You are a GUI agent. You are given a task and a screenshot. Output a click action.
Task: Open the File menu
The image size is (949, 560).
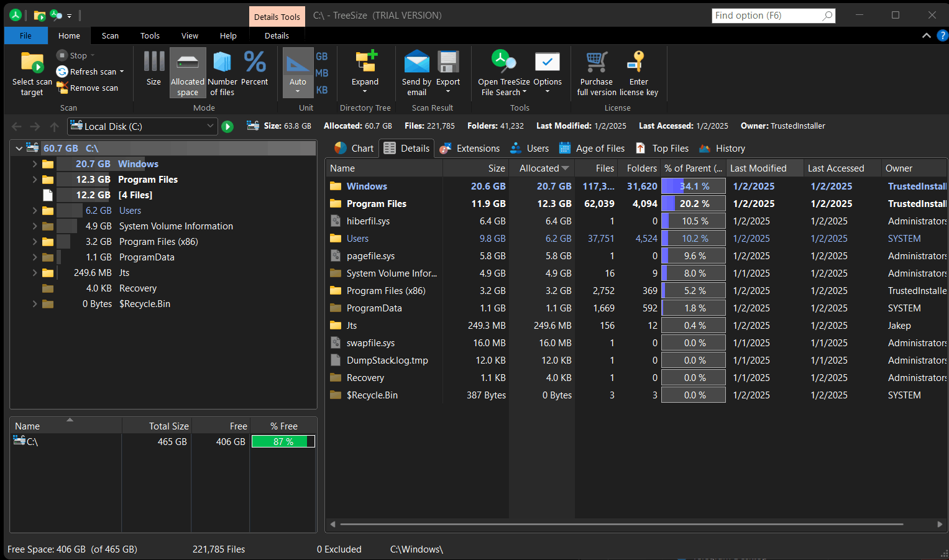coord(25,35)
